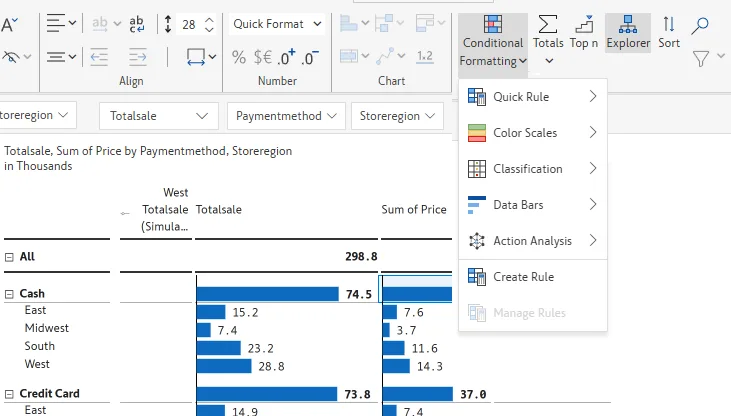
Task: Click the increase indent icon
Action: click(x=138, y=57)
